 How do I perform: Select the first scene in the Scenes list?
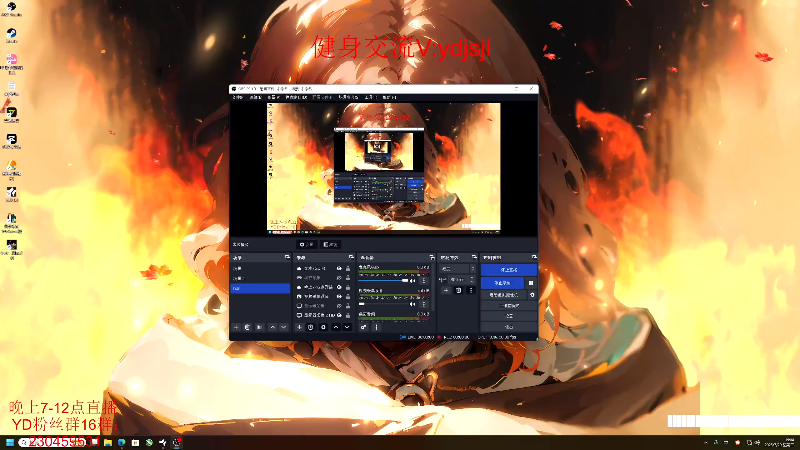click(x=260, y=268)
